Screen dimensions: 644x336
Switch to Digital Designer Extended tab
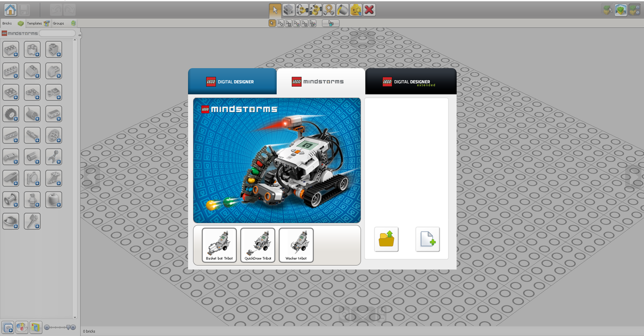[x=411, y=81]
